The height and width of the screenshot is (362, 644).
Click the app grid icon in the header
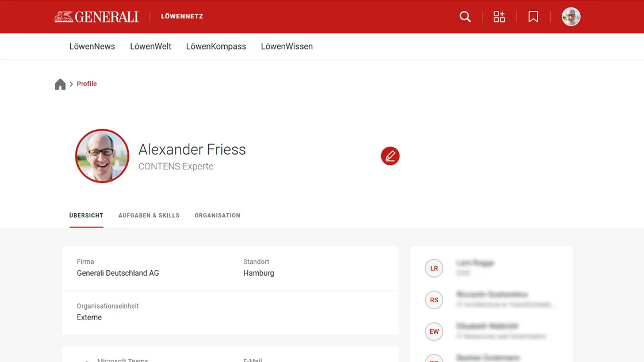pos(499,17)
